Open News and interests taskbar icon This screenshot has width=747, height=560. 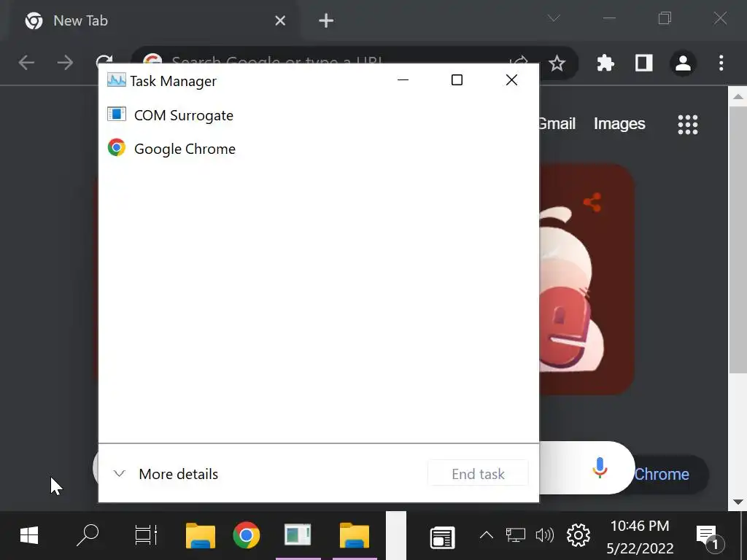coord(443,538)
